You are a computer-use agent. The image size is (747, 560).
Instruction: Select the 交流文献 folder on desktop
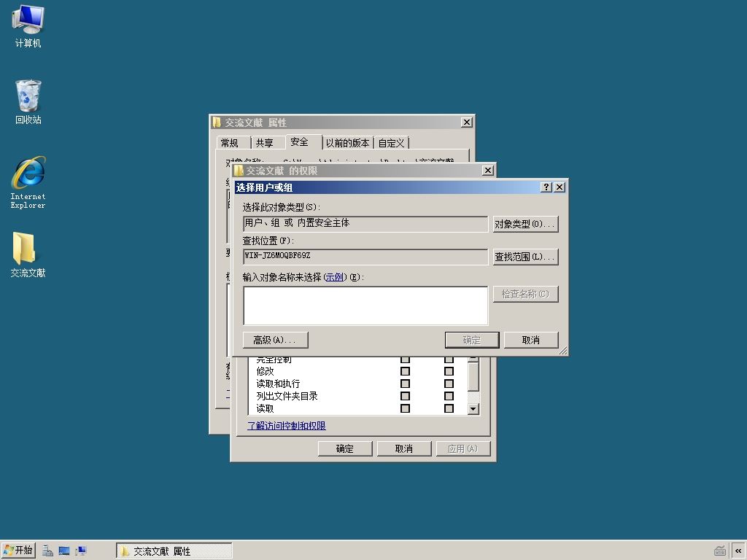(28, 254)
